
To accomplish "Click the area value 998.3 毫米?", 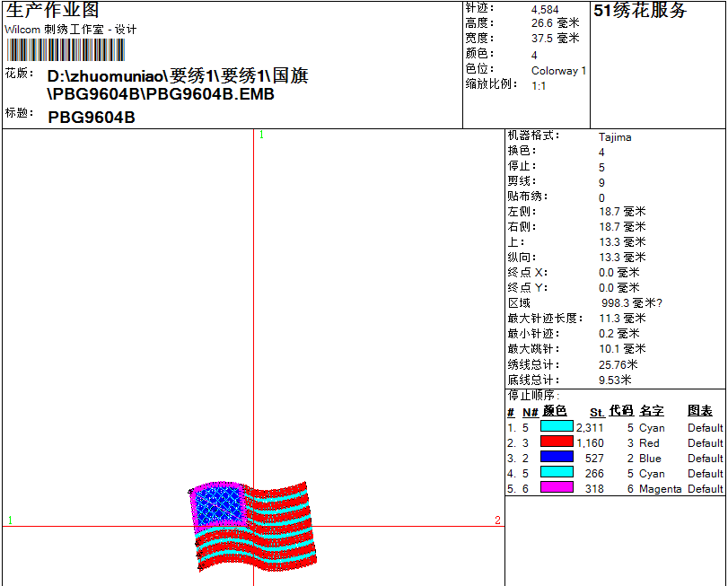I will 632,303.
